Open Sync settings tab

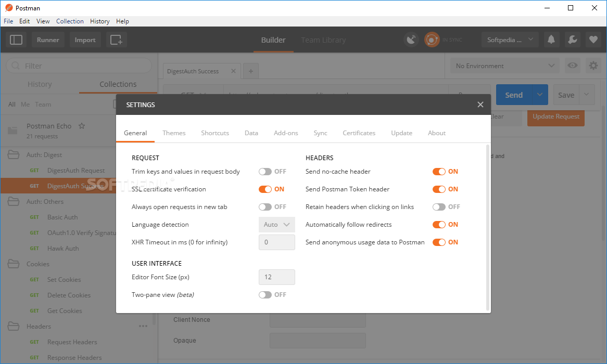320,133
